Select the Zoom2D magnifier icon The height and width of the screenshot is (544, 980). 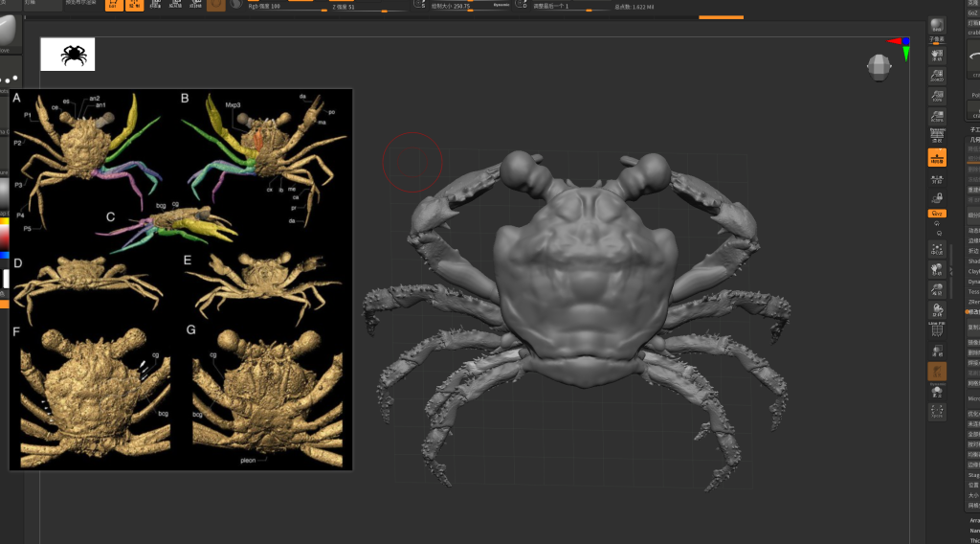(937, 76)
